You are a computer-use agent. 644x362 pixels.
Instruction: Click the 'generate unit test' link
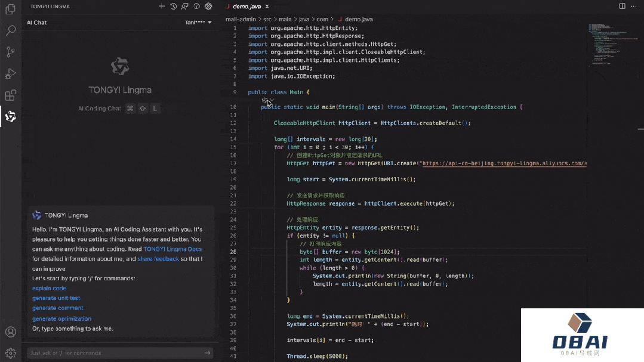coord(56,298)
